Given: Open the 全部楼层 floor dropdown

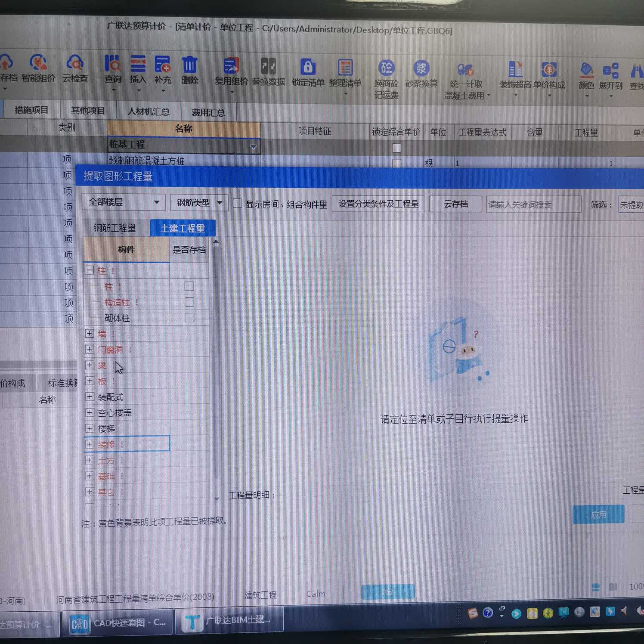Looking at the screenshot, I should (124, 202).
